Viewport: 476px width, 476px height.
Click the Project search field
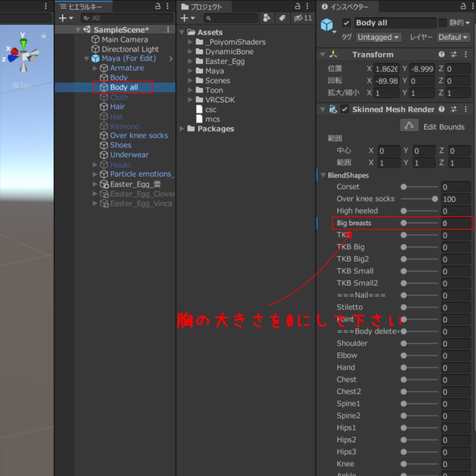pyautogui.click(x=231, y=18)
